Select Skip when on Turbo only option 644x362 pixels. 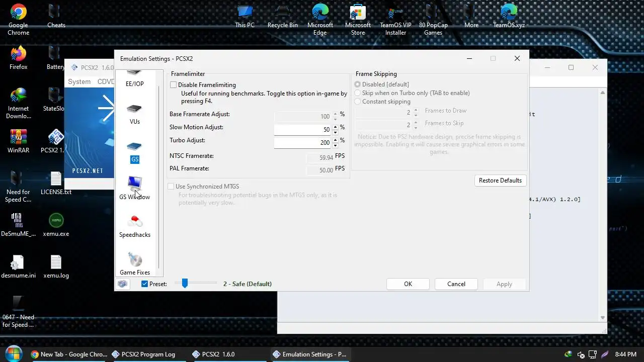tap(358, 93)
